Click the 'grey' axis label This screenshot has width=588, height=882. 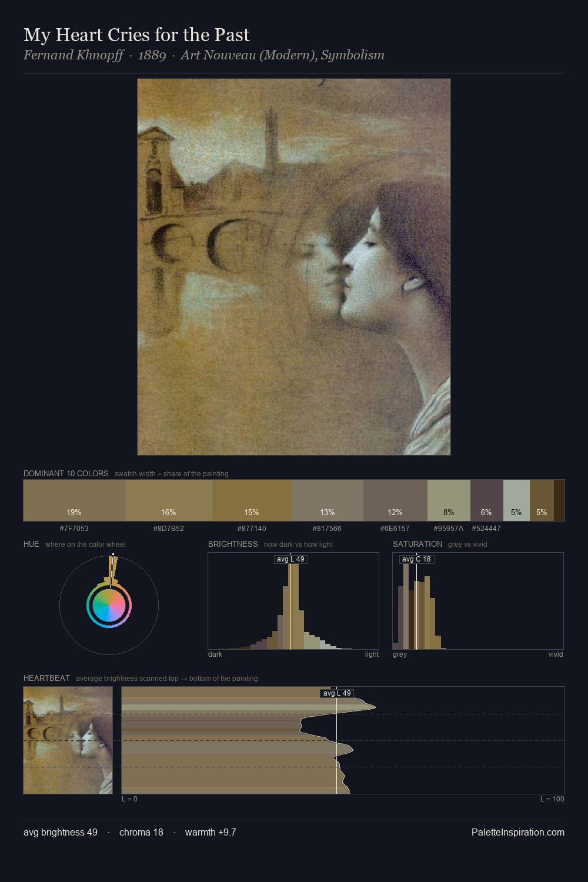(400, 654)
